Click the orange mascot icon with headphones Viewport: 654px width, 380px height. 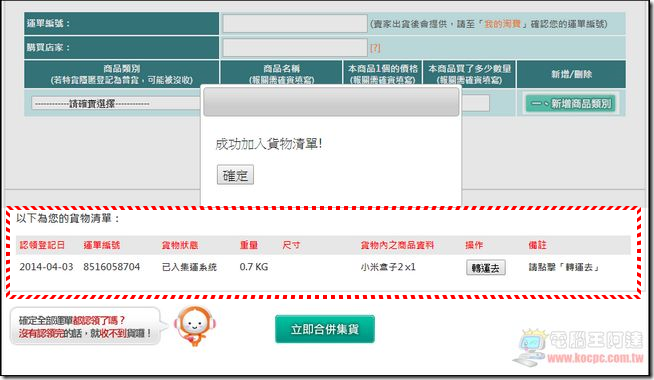(193, 326)
